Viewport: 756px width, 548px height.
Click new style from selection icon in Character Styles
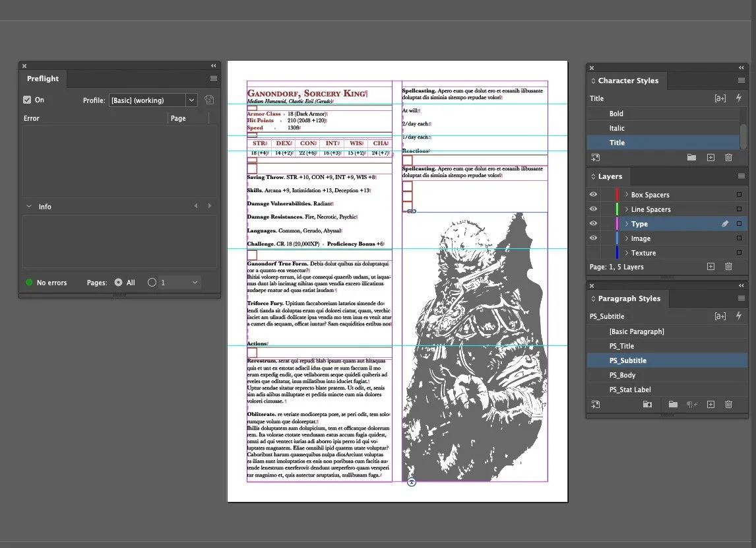pos(720,98)
